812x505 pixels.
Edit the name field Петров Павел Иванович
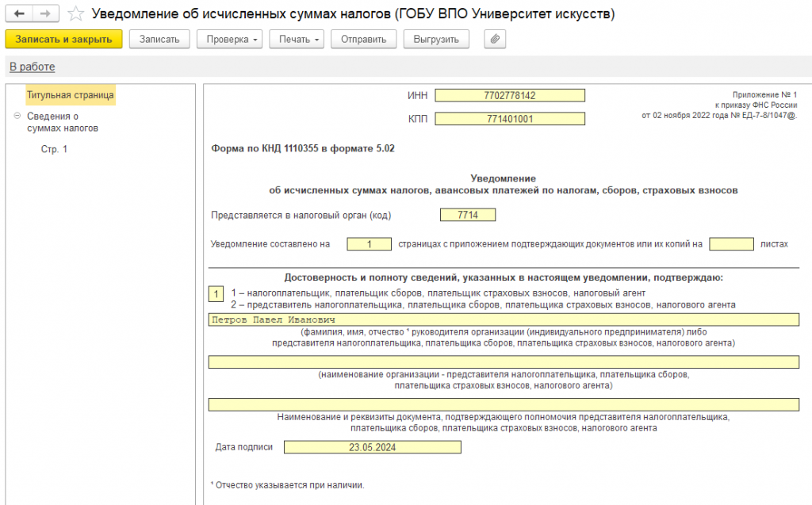(x=504, y=319)
